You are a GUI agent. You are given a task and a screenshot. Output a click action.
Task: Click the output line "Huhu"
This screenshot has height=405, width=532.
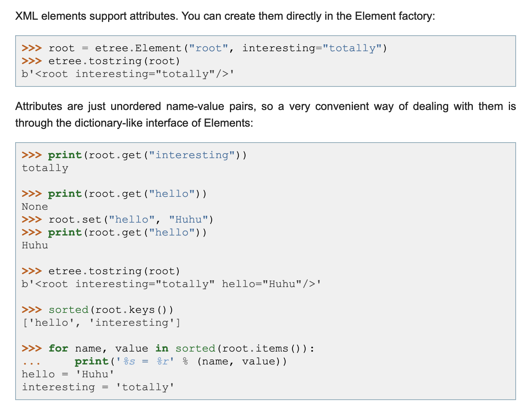35,245
